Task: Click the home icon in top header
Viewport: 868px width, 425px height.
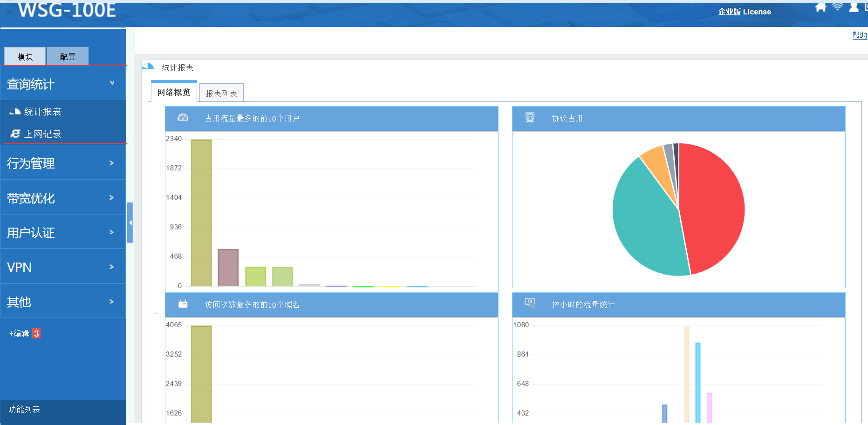Action: [x=820, y=7]
